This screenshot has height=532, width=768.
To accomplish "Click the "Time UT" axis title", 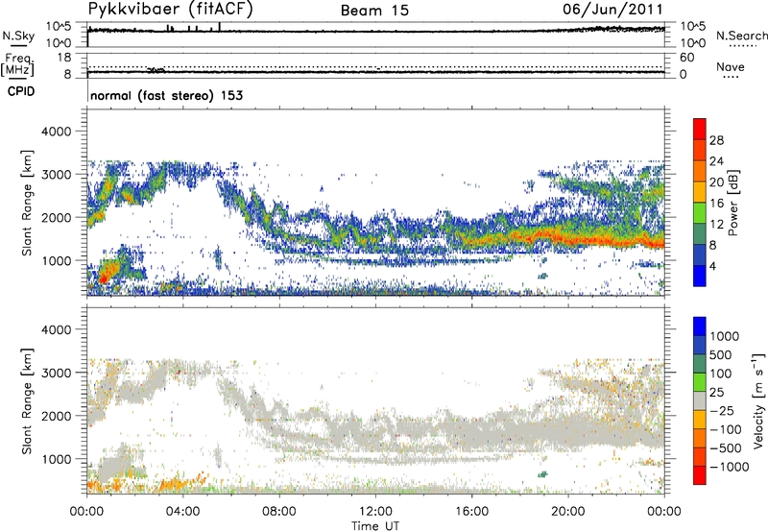I will 375,525.
